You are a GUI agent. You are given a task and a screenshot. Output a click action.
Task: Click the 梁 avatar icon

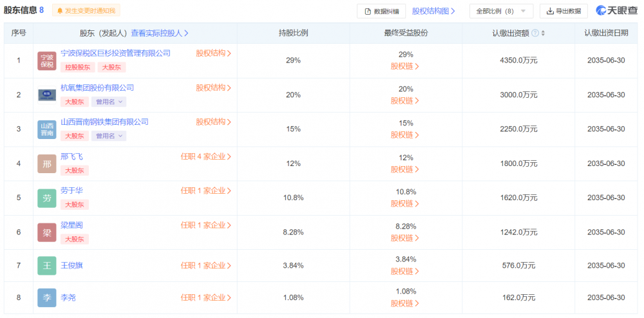point(47,232)
